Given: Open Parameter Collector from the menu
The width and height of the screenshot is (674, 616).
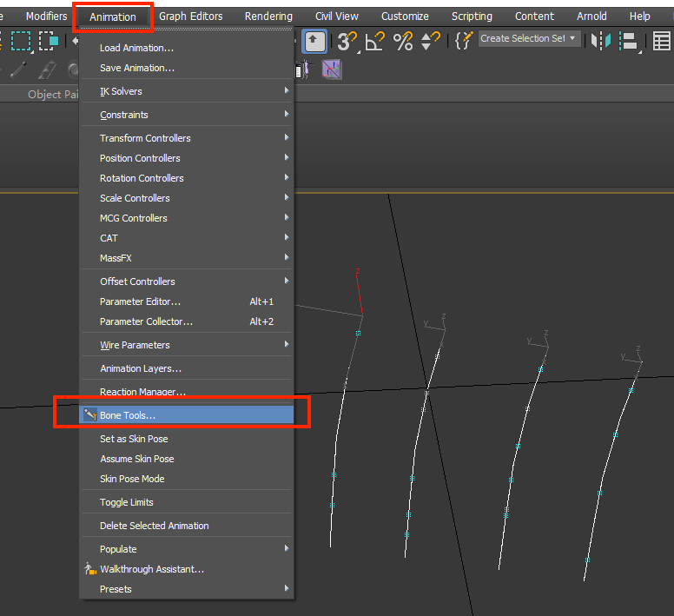Looking at the screenshot, I should pos(187,321).
